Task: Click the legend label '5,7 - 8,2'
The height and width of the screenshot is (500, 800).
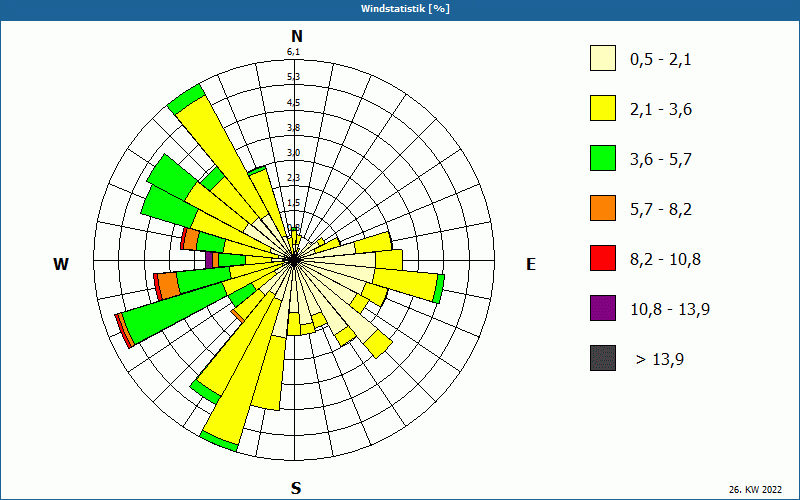Action: coord(661,210)
